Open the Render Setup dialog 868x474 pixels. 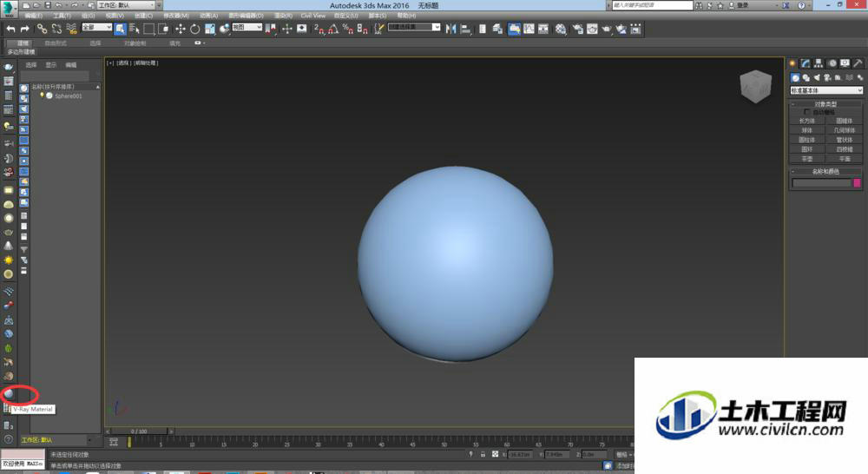tap(577, 29)
